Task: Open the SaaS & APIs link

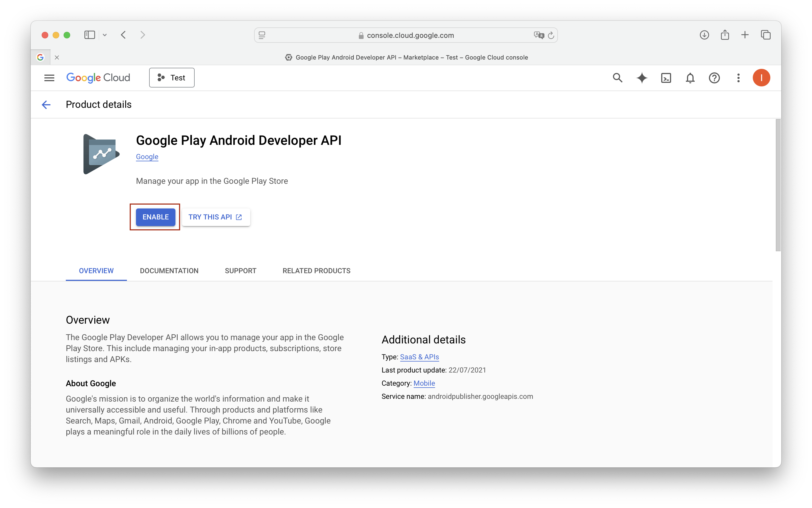Action: pyautogui.click(x=419, y=357)
